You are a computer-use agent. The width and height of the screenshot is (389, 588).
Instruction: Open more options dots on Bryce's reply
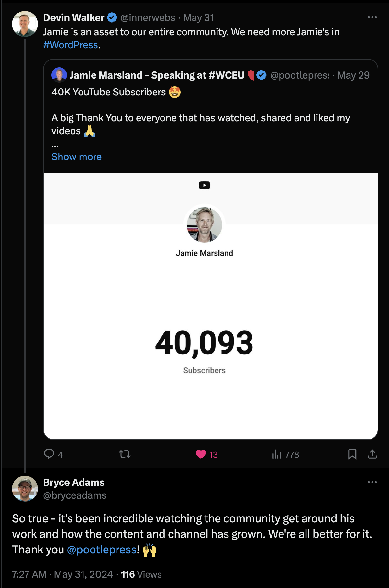coord(372,482)
